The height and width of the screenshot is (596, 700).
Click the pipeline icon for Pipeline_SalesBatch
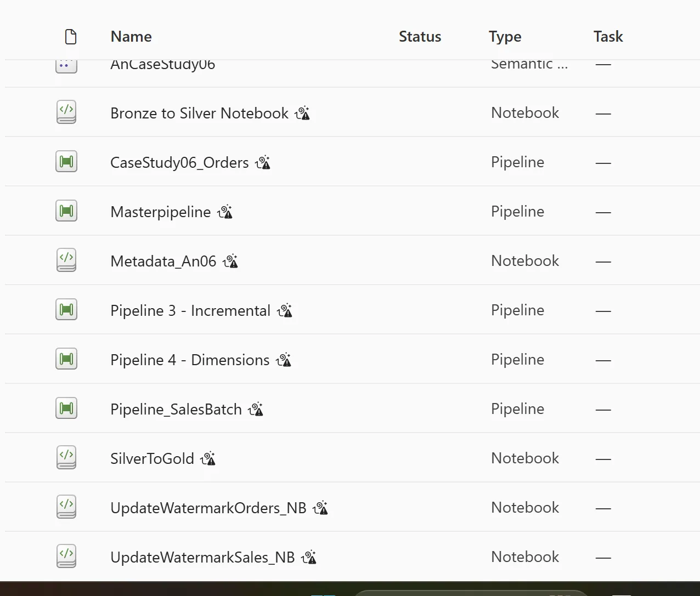pos(66,408)
